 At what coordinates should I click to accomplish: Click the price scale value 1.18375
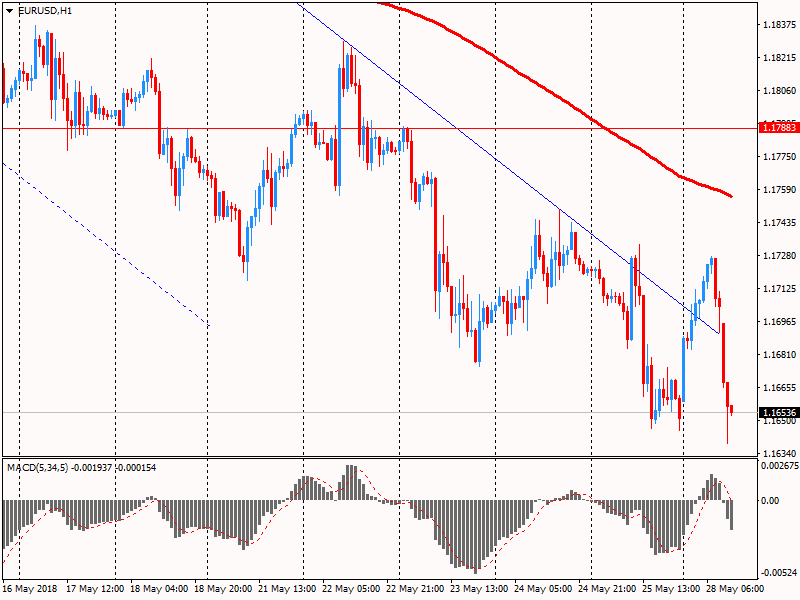pyautogui.click(x=779, y=24)
